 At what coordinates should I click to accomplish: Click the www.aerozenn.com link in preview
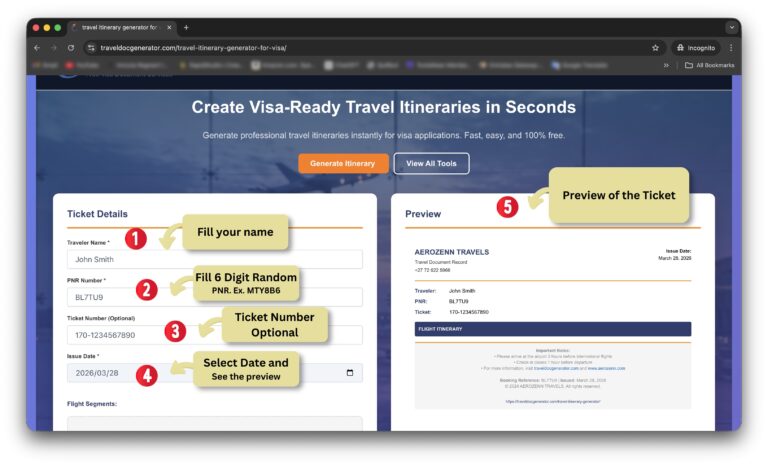tap(606, 368)
